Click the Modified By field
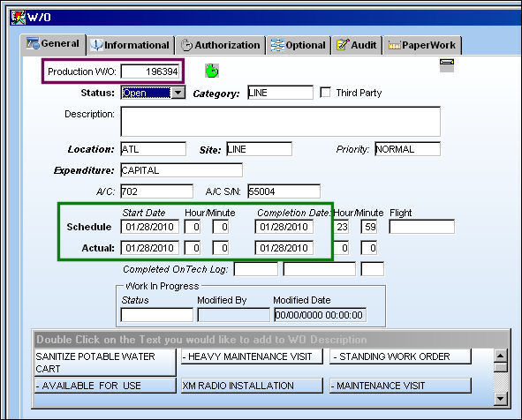 pyautogui.click(x=233, y=315)
